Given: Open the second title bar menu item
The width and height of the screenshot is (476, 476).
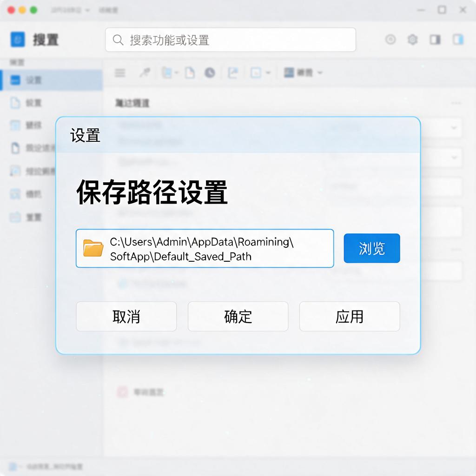Looking at the screenshot, I should (108, 10).
